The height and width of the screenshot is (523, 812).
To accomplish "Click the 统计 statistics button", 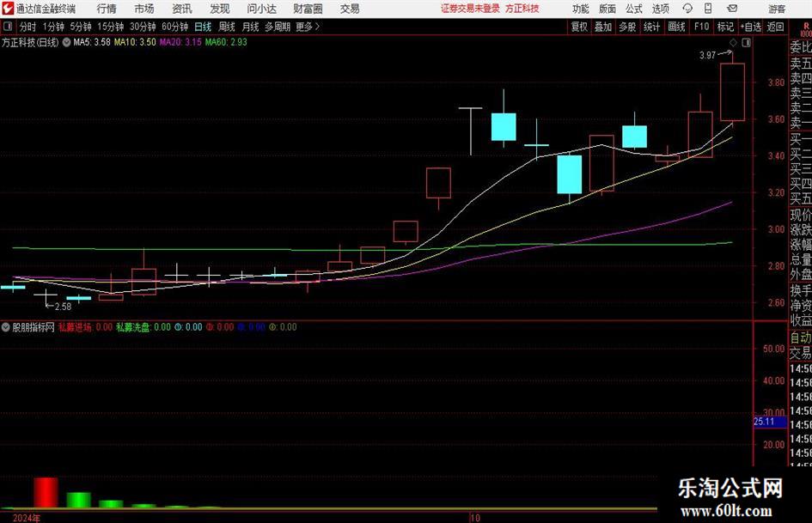I will coord(652,27).
